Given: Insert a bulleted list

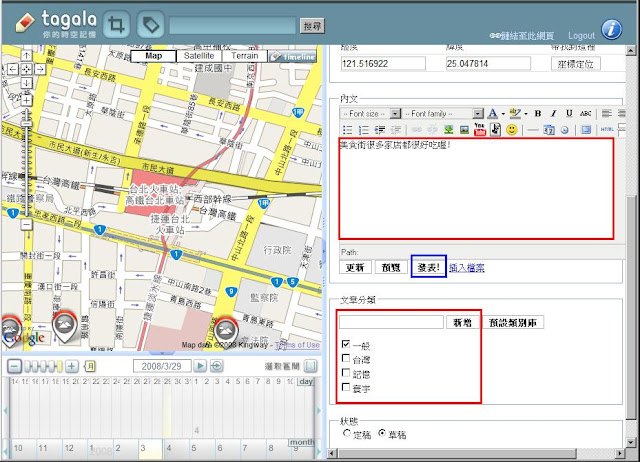Looking at the screenshot, I should 347,130.
